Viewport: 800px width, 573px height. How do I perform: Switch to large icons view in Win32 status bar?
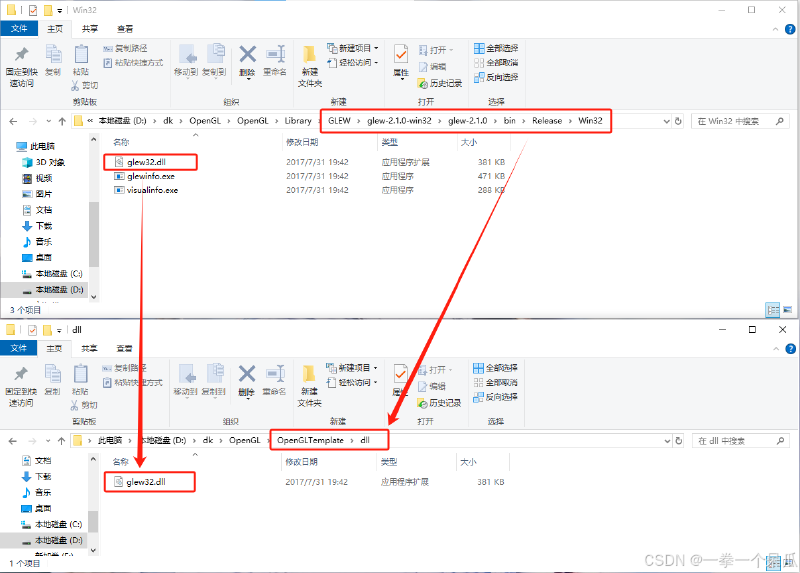788,310
